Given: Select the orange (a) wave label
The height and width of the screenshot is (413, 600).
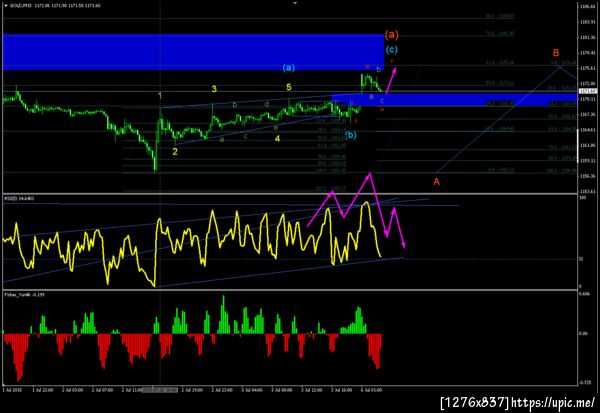Looking at the screenshot, I should click(x=391, y=34).
